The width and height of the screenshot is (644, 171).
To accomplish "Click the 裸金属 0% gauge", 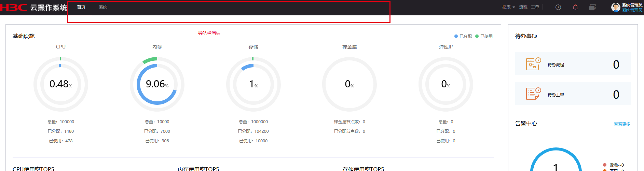I will click(350, 84).
